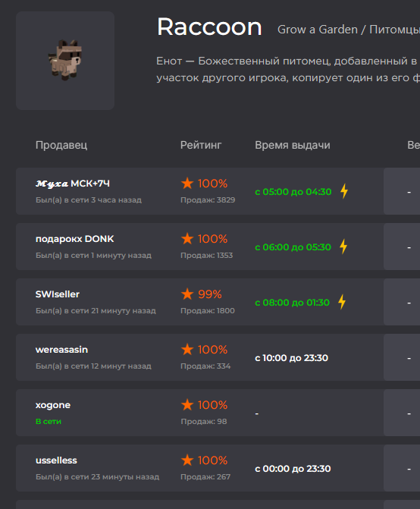Click the lightning bolt in подарокх DONK's row

pos(343,247)
